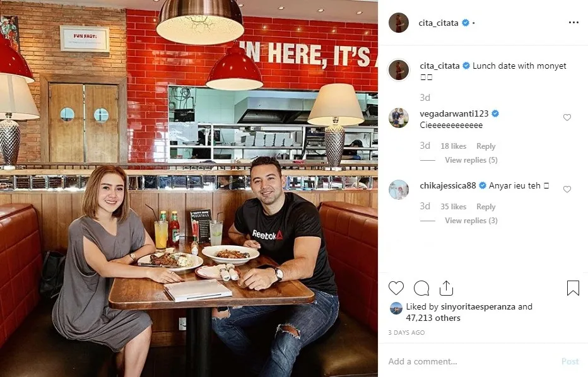Open chikajessica88's avatar
The height and width of the screenshot is (377, 588).
coord(399,190)
